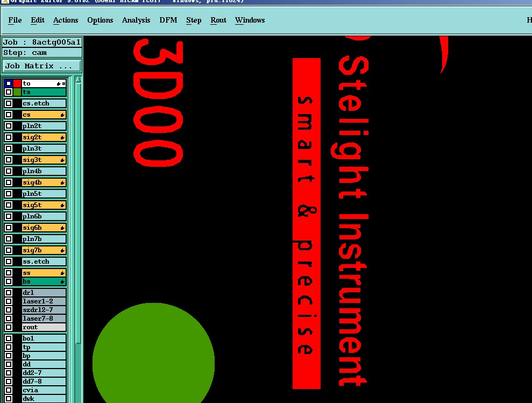Check the box beside the laser1-2 layer
The image size is (532, 403).
pyautogui.click(x=9, y=301)
